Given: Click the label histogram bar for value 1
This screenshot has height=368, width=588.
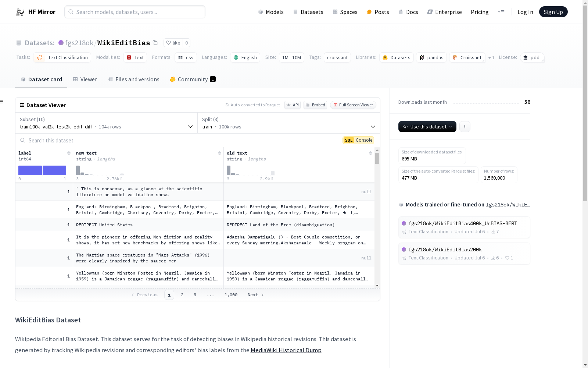Looking at the screenshot, I should [54, 170].
